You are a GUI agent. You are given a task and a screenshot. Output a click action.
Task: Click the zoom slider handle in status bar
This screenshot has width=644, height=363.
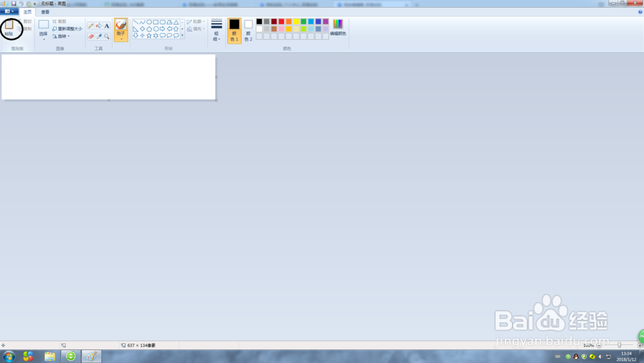click(x=620, y=346)
